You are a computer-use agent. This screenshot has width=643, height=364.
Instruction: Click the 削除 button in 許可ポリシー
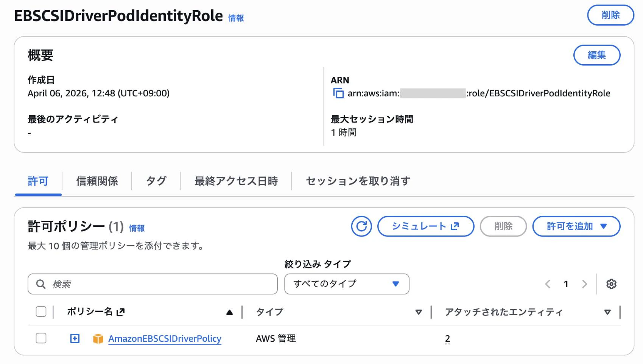(x=503, y=226)
